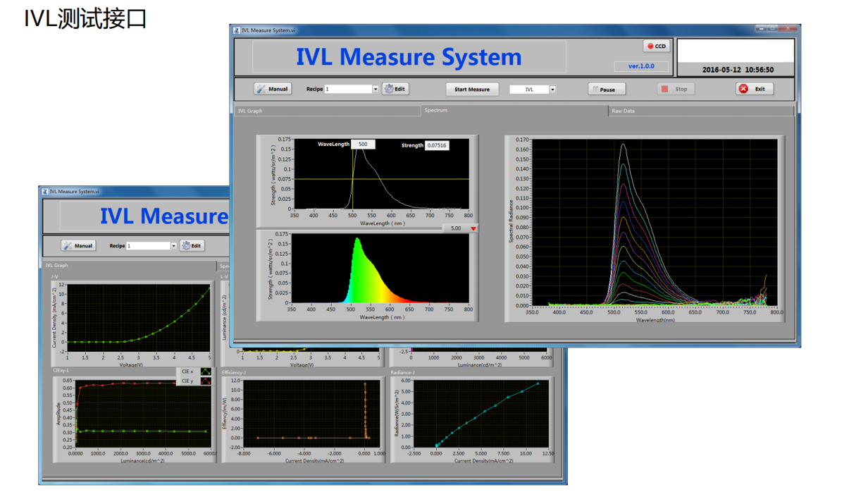Open Recipe dropdown in the background window
868x492 pixels.
tap(173, 246)
